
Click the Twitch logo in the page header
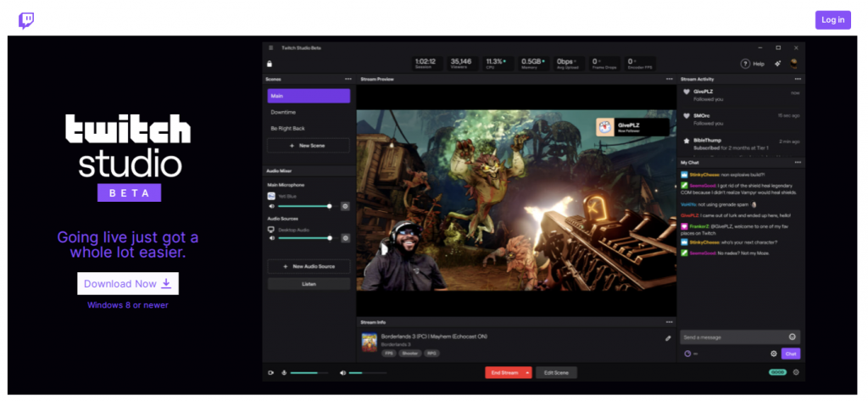(26, 20)
